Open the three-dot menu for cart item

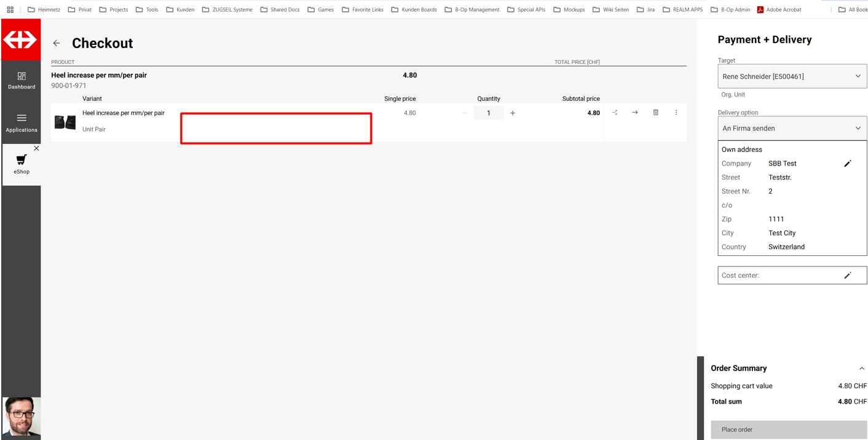[676, 113]
